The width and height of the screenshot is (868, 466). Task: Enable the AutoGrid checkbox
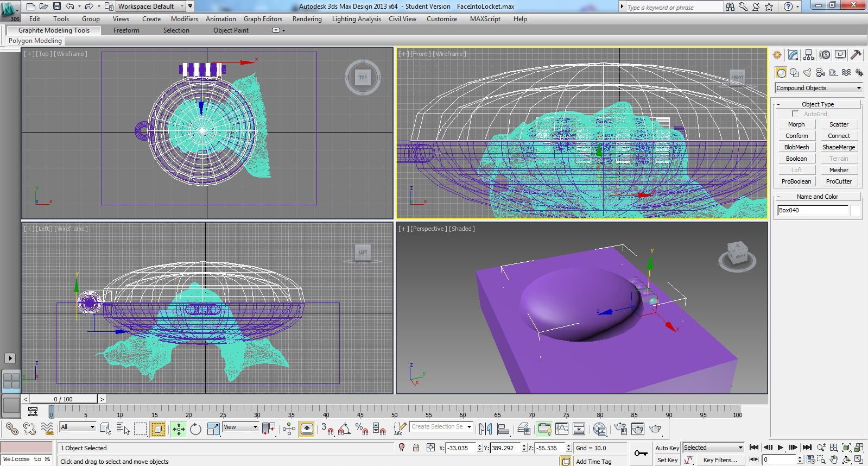[x=795, y=114]
